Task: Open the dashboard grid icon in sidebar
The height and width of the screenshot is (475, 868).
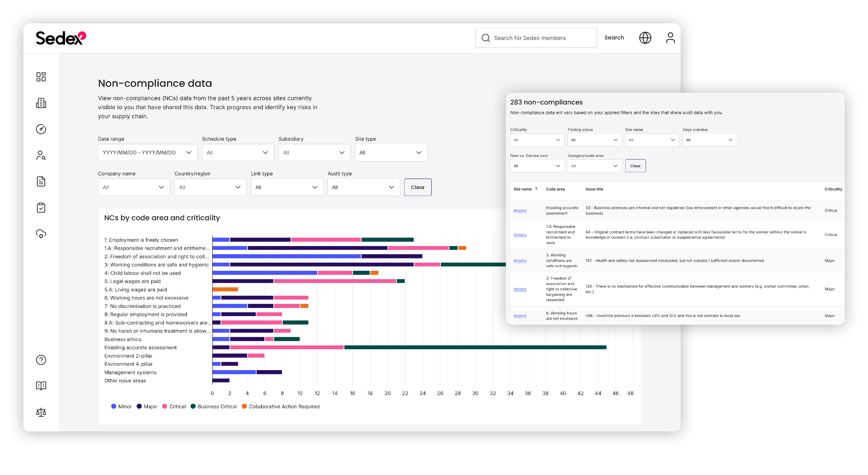Action: tap(41, 77)
